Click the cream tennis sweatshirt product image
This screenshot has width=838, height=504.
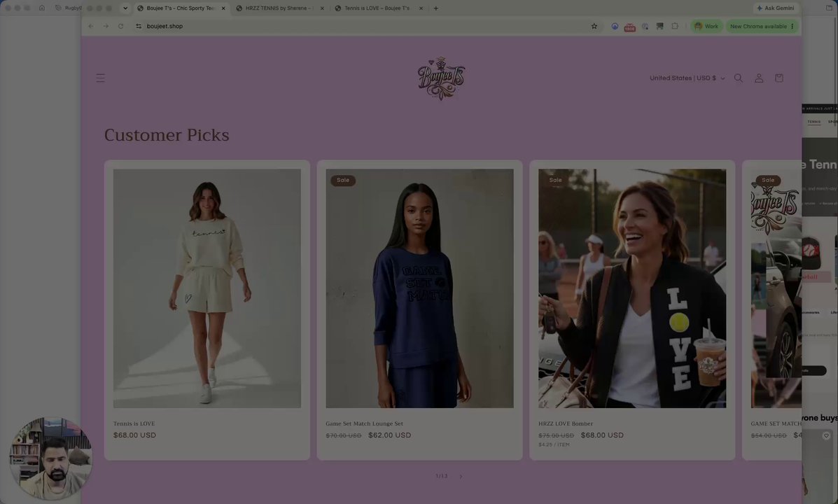pos(207,288)
